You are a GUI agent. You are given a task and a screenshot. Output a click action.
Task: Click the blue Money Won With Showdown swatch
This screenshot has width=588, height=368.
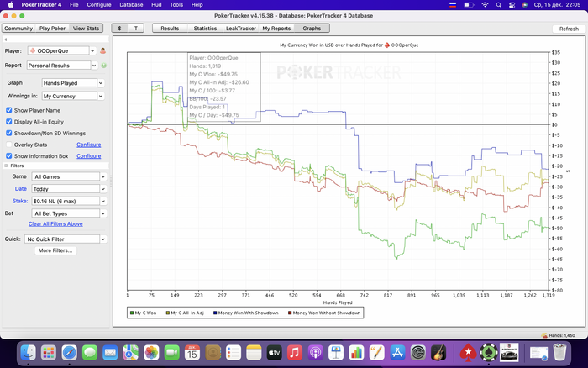pyautogui.click(x=215, y=313)
